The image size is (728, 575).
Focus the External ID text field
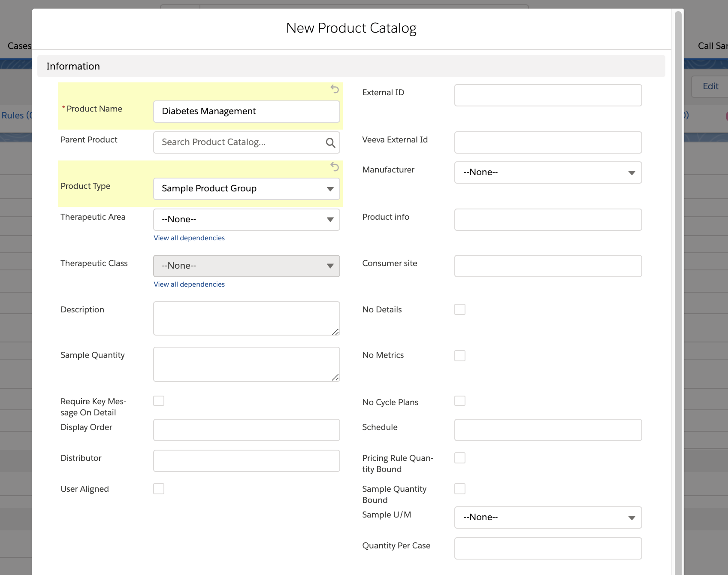[548, 95]
